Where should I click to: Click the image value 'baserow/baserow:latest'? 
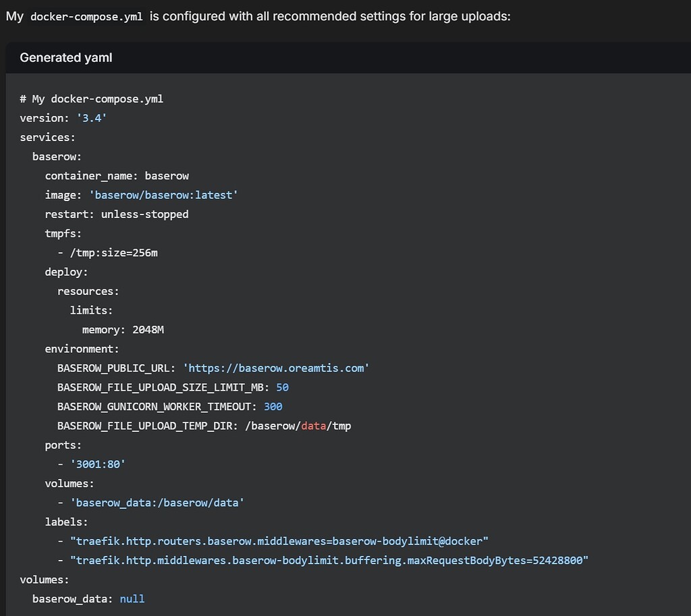coord(163,195)
